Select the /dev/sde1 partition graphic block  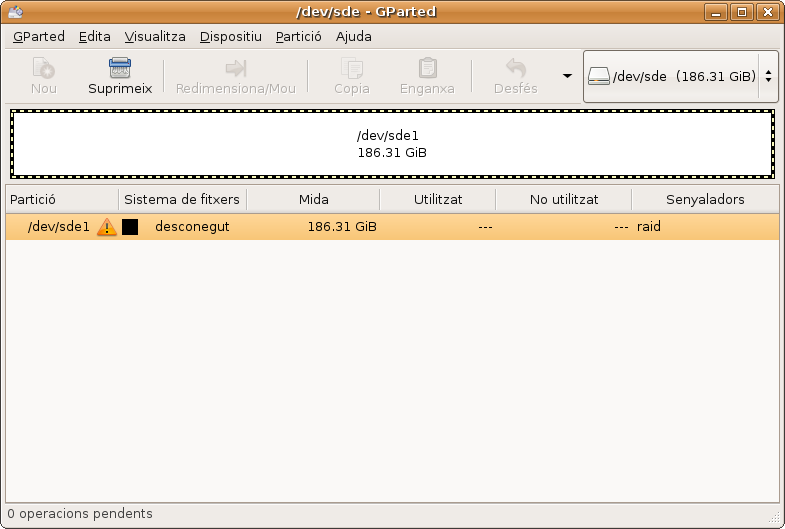(392, 144)
